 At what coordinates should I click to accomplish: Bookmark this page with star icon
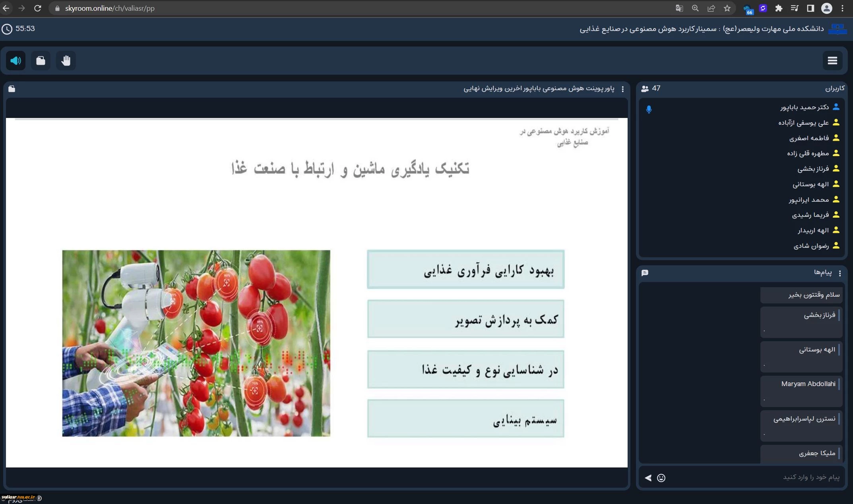click(727, 8)
